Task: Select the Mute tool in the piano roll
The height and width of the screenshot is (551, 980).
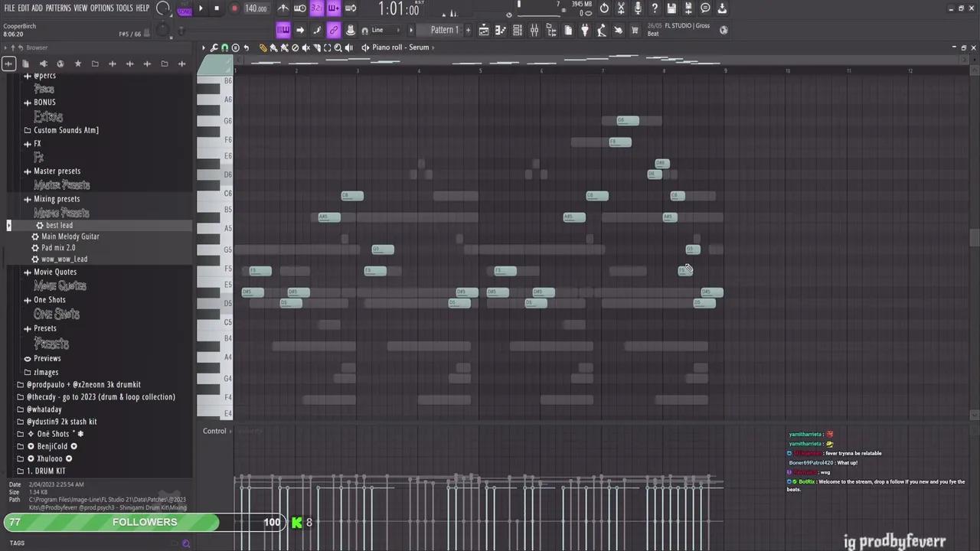Action: pyautogui.click(x=305, y=47)
